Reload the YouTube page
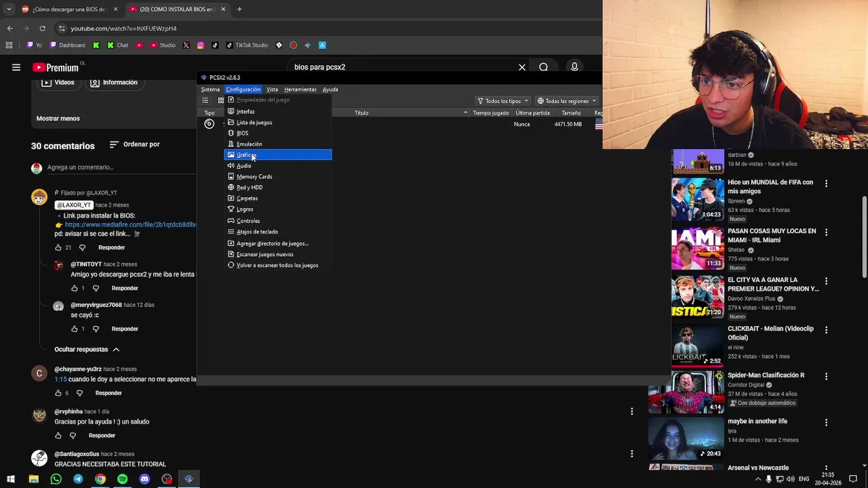This screenshot has height=488, width=868. pyautogui.click(x=42, y=28)
